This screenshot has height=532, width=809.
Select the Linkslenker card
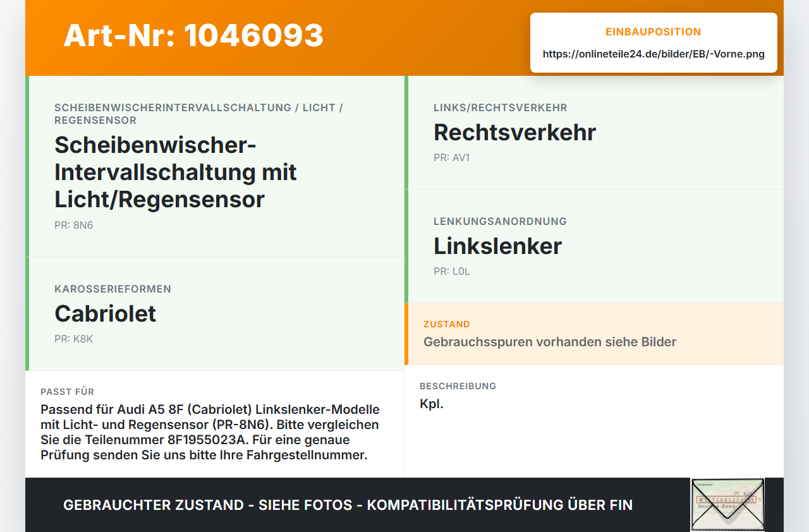pyautogui.click(x=594, y=246)
